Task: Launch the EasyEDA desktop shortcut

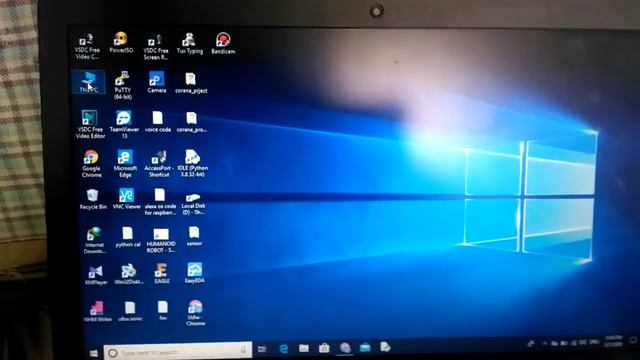Action: pos(195,273)
